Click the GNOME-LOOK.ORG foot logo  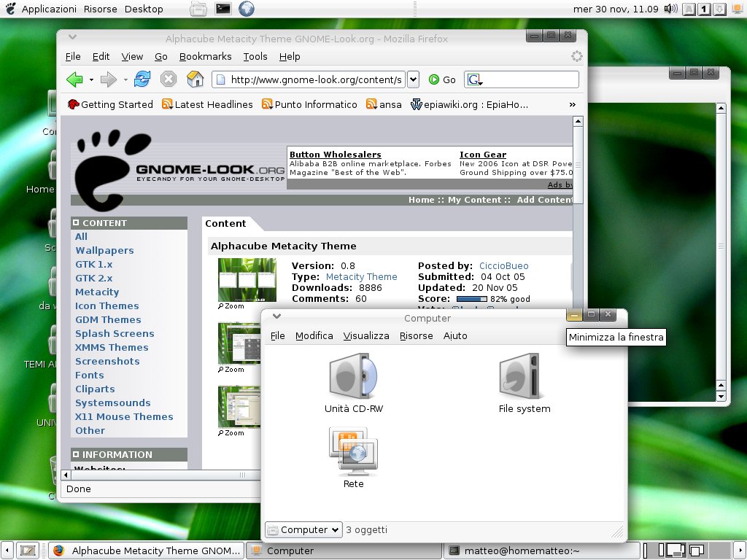pyautogui.click(x=112, y=169)
